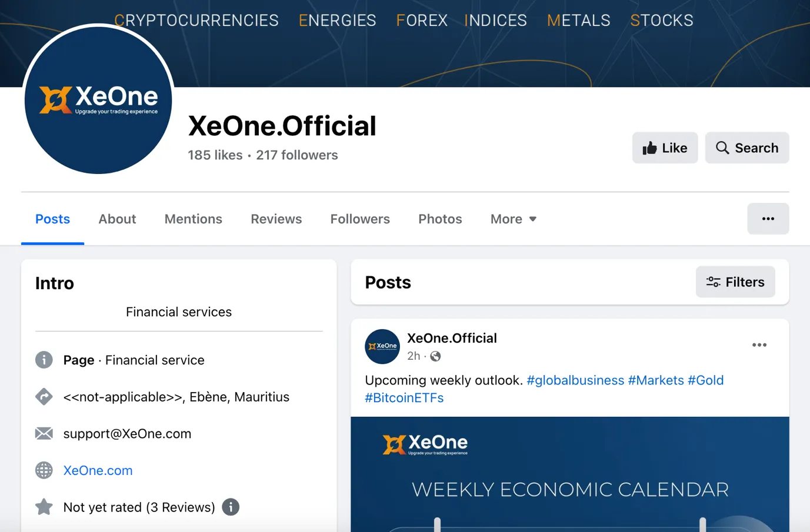Switch to the About tab
810x532 pixels.
pyautogui.click(x=117, y=219)
